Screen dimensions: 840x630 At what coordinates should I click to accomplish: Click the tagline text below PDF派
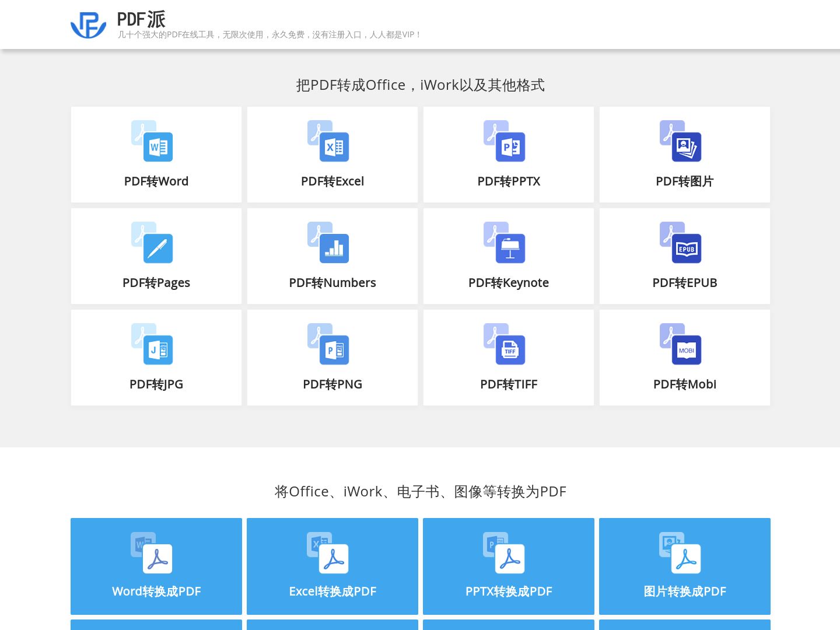point(269,35)
